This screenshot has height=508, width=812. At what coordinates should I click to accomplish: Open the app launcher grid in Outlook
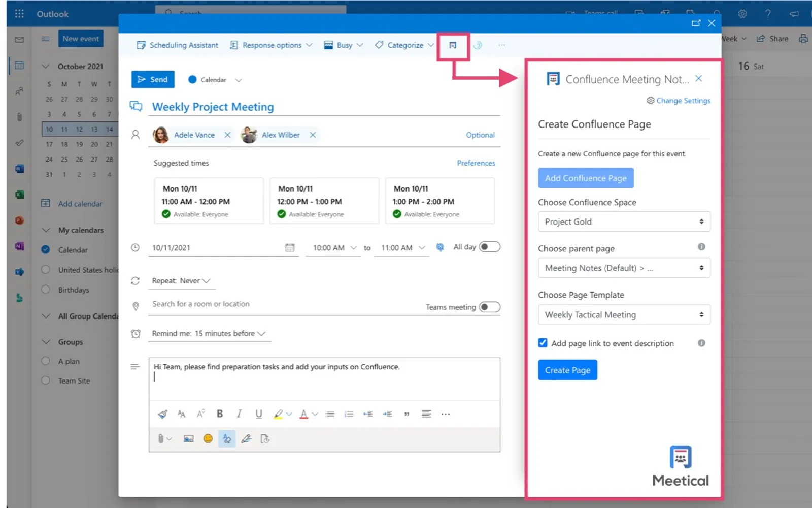[x=19, y=14]
